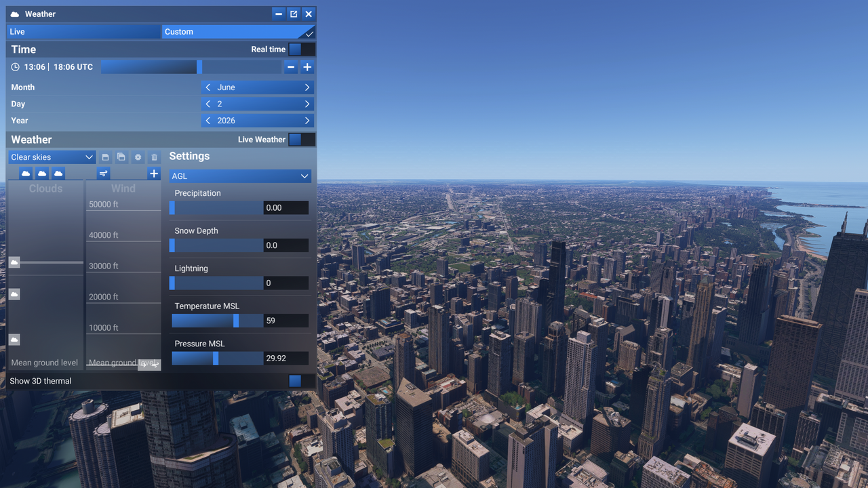The width and height of the screenshot is (868, 488).
Task: Close the Weather panel
Action: coord(309,14)
